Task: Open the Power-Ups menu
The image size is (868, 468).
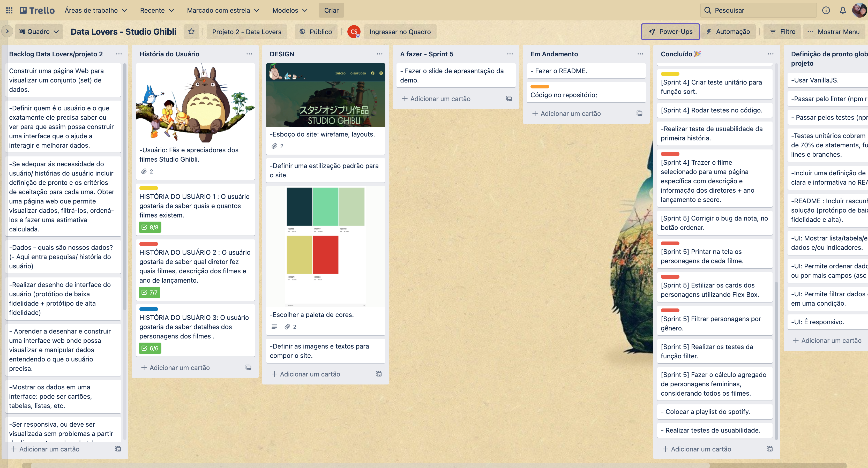Action: 670,32
